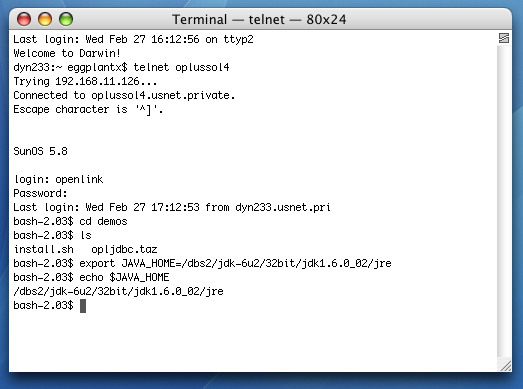Click the install.sh filename in the ls output
The width and height of the screenshot is (523, 389).
tap(44, 249)
